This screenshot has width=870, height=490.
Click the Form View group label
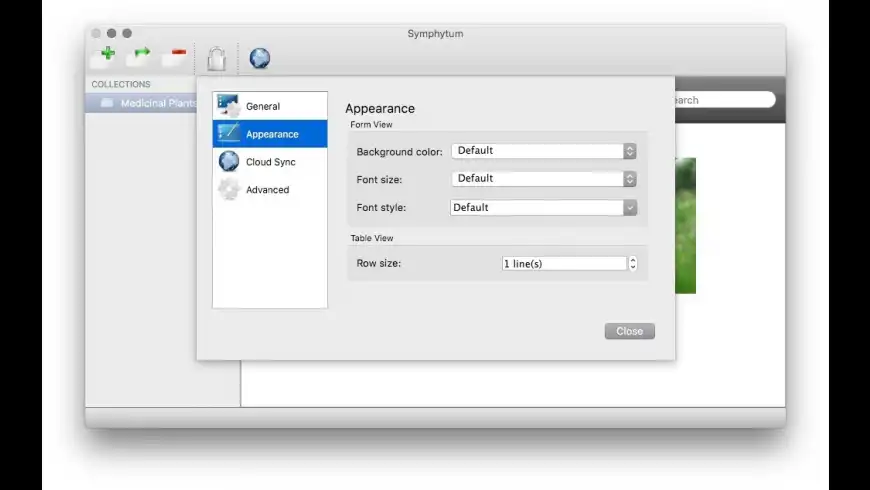(371, 125)
